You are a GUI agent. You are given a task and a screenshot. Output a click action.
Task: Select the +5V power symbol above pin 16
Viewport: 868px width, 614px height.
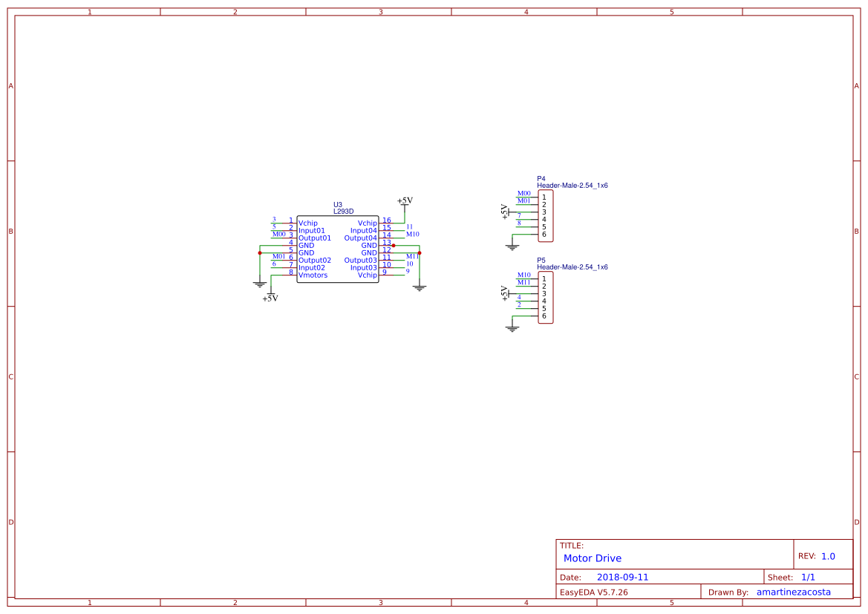(x=405, y=200)
